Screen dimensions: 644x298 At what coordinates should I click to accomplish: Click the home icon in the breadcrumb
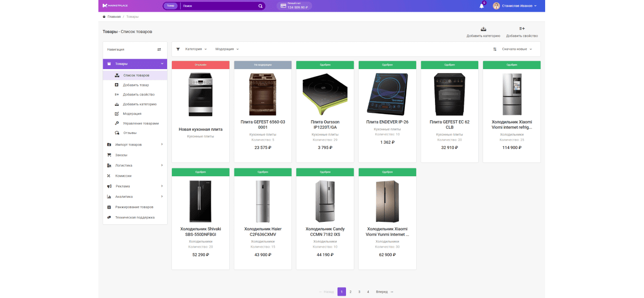[104, 16]
